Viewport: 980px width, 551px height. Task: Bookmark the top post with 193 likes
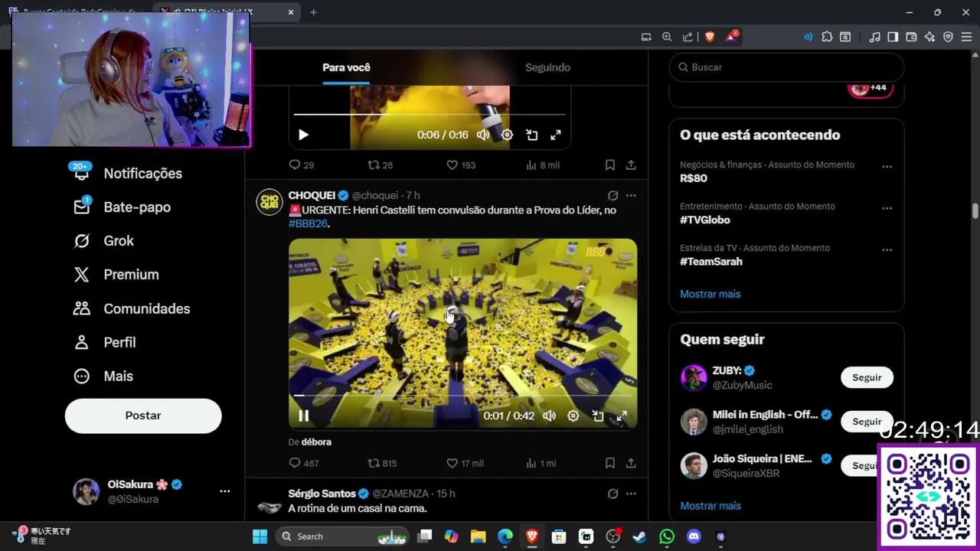[x=610, y=165]
